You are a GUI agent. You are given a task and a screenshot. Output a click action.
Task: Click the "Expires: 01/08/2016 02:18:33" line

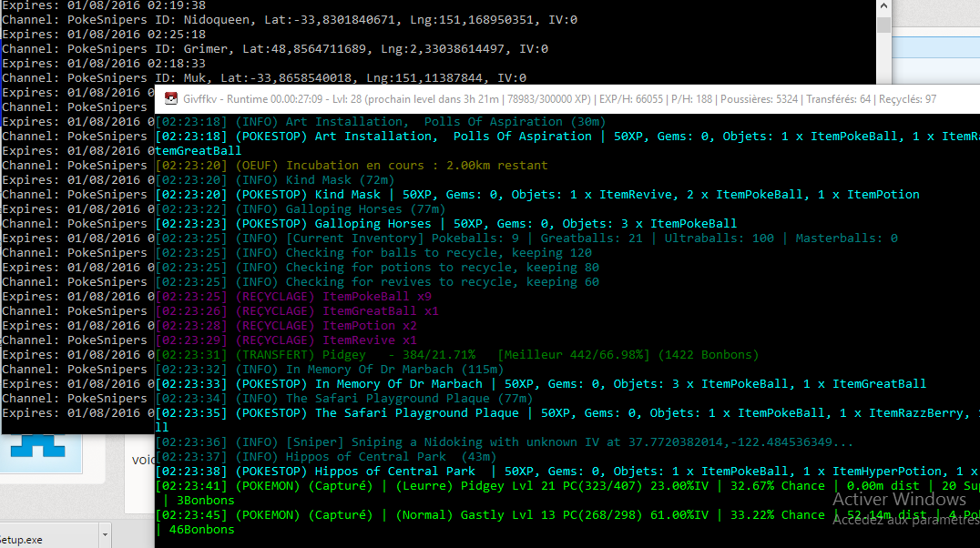point(104,63)
